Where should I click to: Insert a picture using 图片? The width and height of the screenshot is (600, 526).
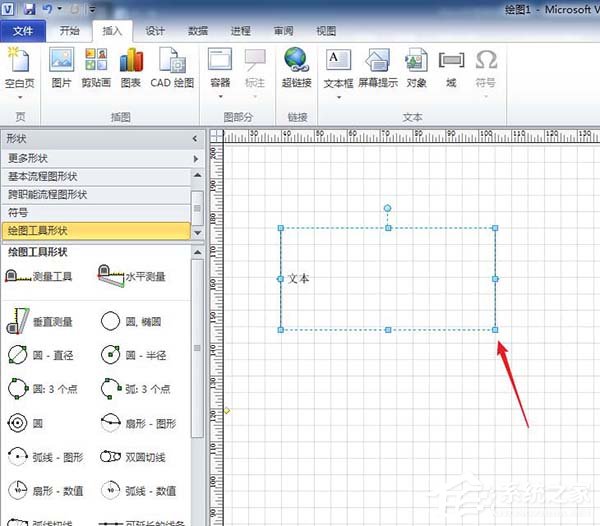click(61, 67)
